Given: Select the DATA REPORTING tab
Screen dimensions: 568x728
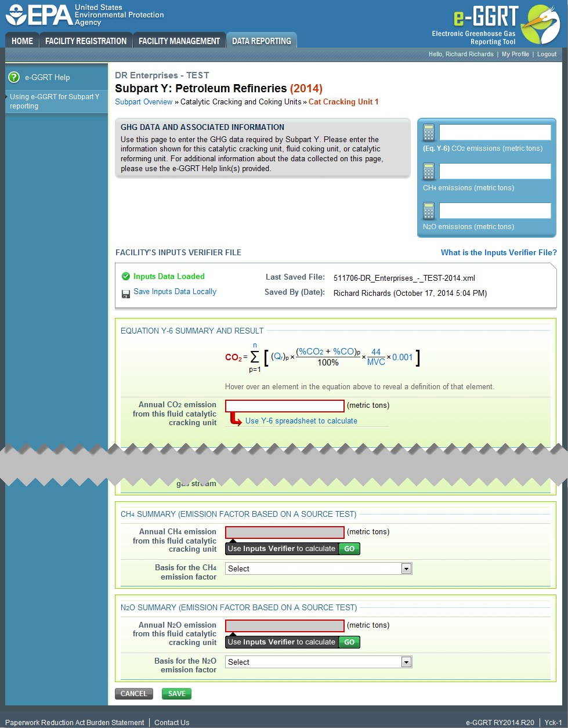Looking at the screenshot, I should pos(262,41).
